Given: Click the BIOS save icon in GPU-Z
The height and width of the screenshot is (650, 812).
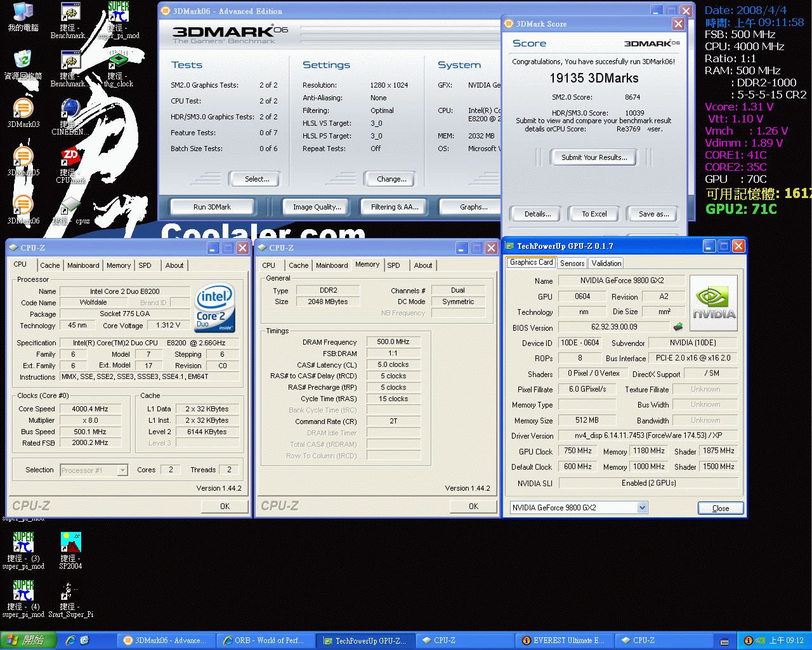Looking at the screenshot, I should [678, 327].
